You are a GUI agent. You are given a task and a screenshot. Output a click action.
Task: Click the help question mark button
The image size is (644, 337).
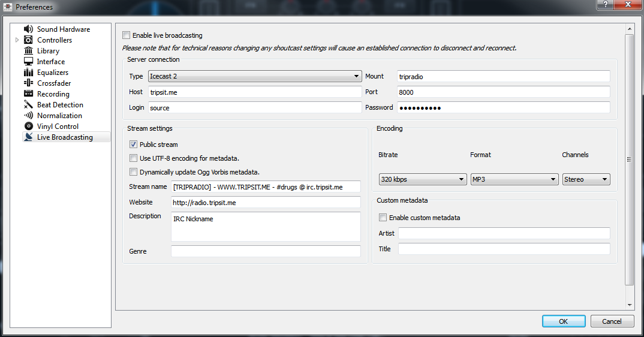pyautogui.click(x=606, y=4)
